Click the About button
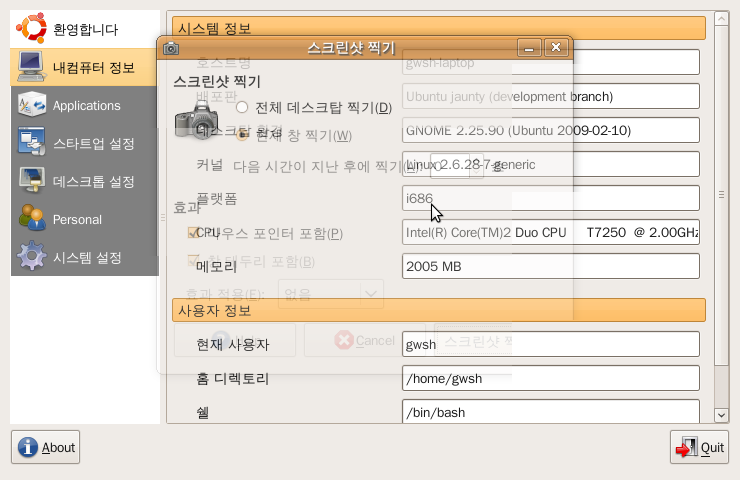 pos(45,447)
